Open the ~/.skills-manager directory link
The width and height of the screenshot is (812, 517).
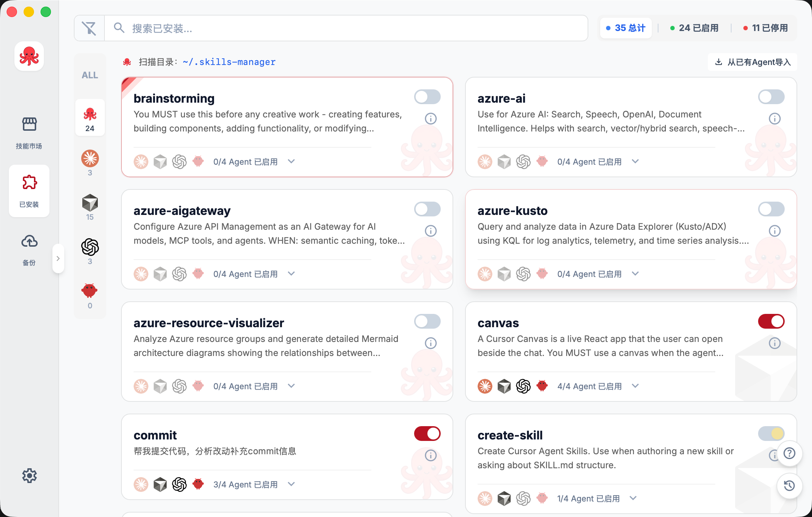tap(229, 62)
